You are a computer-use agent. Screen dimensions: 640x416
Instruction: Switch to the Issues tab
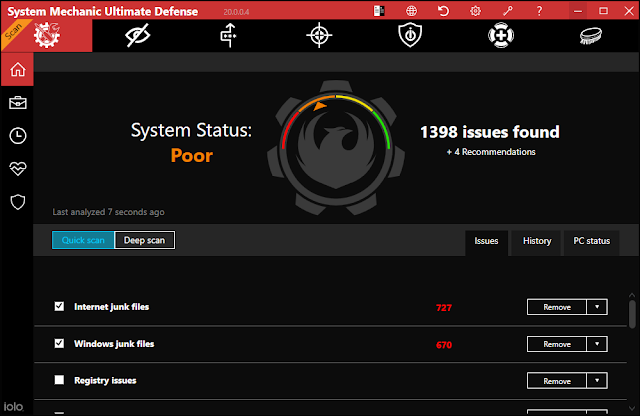click(487, 241)
